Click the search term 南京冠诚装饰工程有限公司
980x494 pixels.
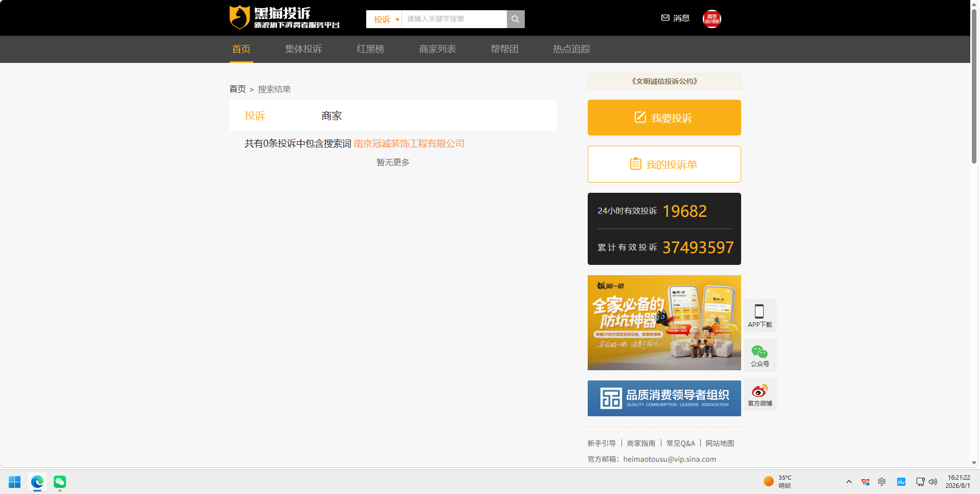tap(409, 144)
